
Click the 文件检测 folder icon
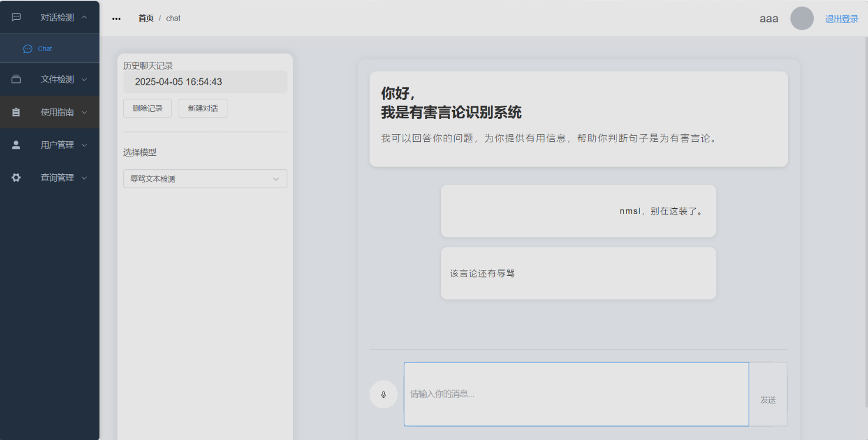16,79
